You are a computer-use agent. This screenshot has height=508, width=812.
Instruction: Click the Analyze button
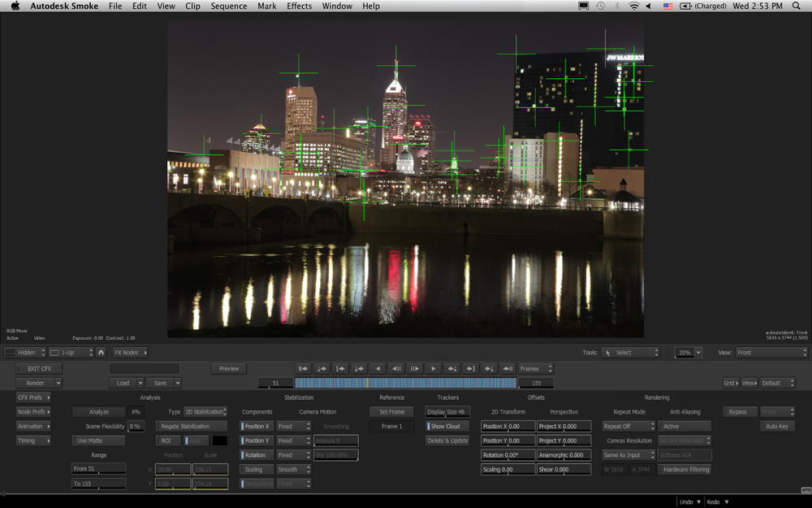coord(99,412)
